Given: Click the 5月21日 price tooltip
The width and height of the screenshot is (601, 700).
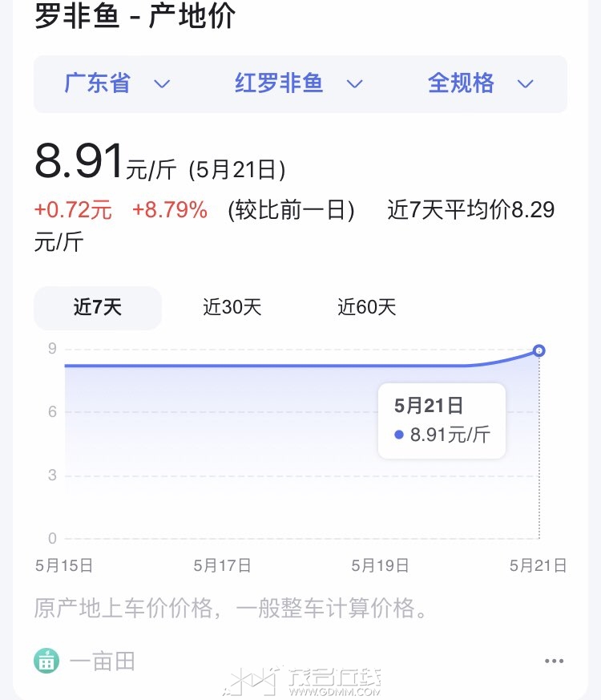Looking at the screenshot, I should click(442, 420).
